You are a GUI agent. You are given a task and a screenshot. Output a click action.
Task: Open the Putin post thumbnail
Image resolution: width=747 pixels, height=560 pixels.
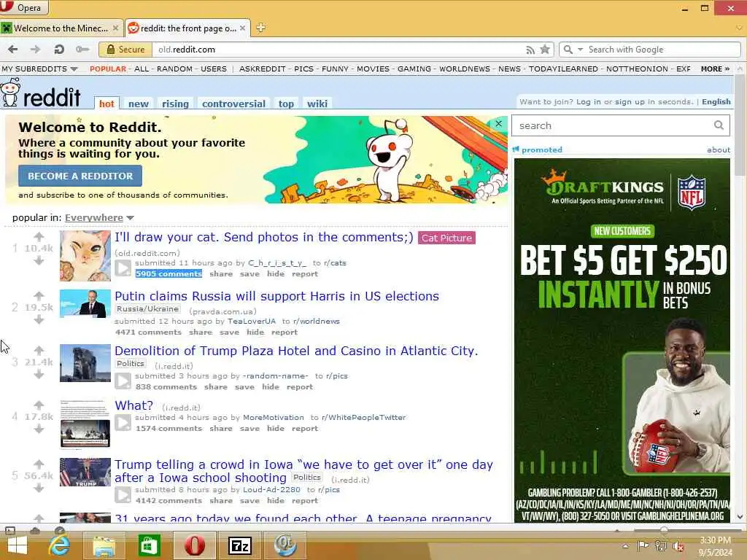[x=85, y=303]
